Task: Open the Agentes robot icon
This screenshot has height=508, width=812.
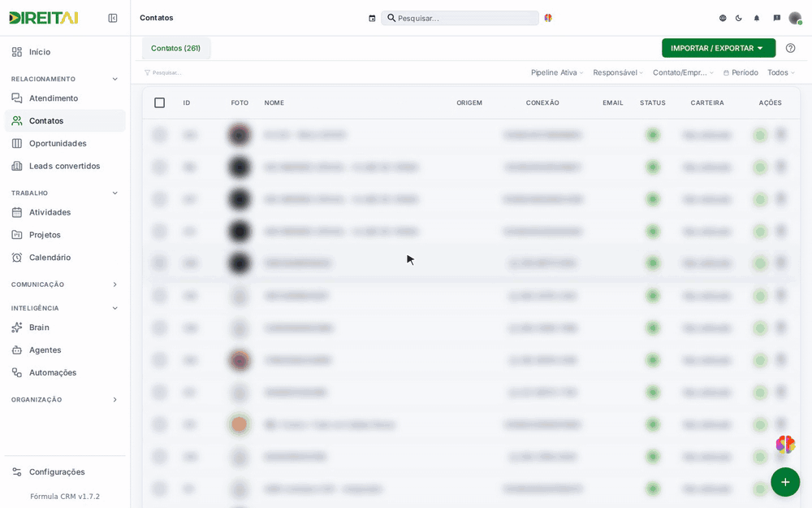Action: click(x=17, y=350)
